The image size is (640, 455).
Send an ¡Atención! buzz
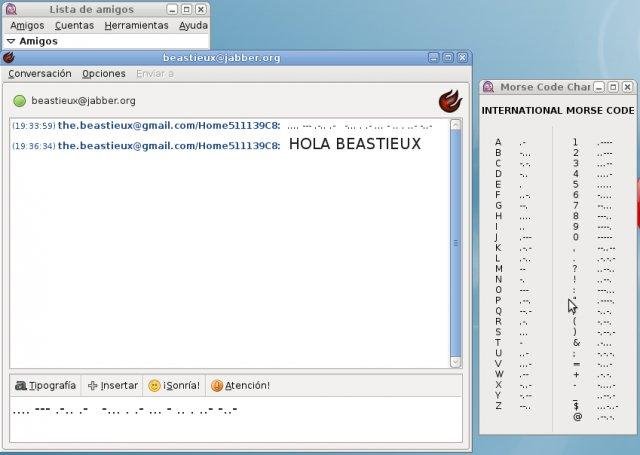(241, 386)
